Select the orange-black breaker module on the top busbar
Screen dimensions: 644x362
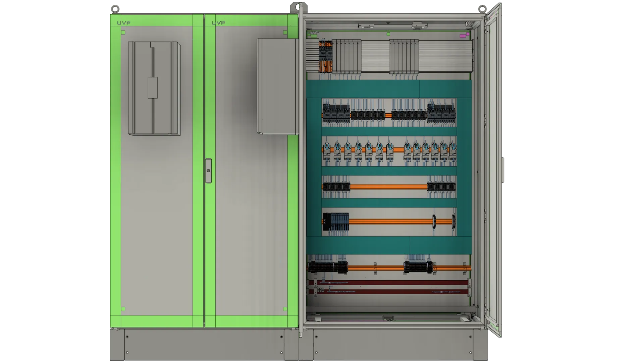325,56
